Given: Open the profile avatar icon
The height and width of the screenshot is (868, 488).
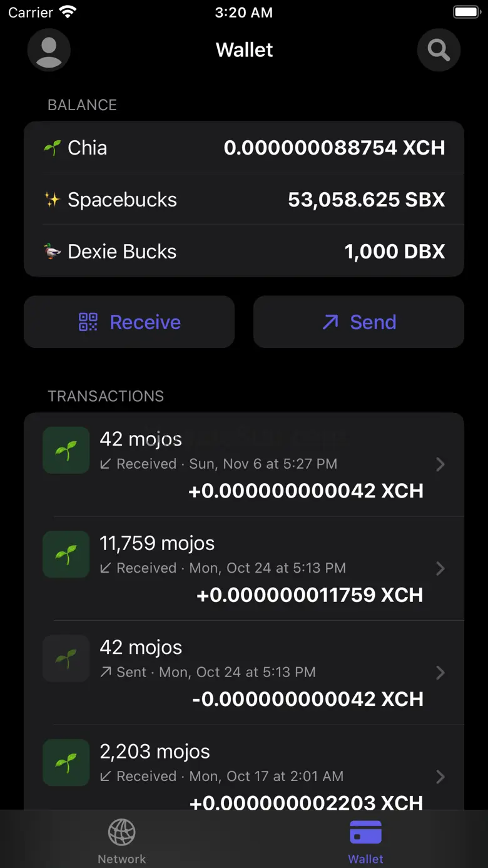Looking at the screenshot, I should point(49,50).
